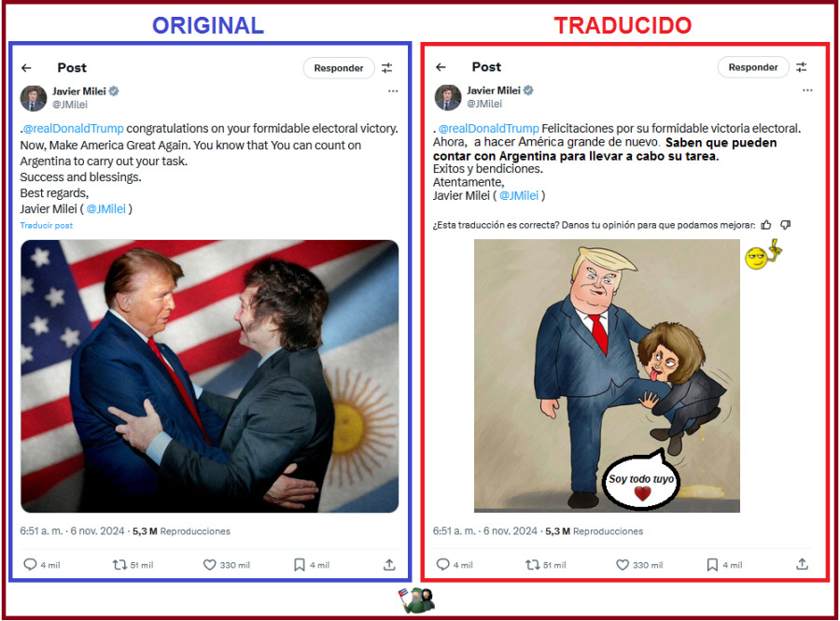Image resolution: width=840 pixels, height=621 pixels.
Task: Open reply filter settings icon in original post
Action: pyautogui.click(x=386, y=68)
